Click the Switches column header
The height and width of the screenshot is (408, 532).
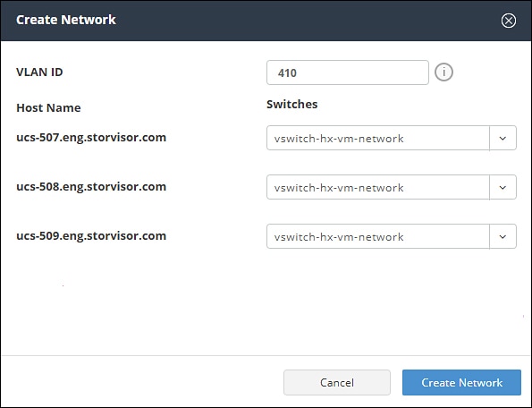(x=291, y=104)
